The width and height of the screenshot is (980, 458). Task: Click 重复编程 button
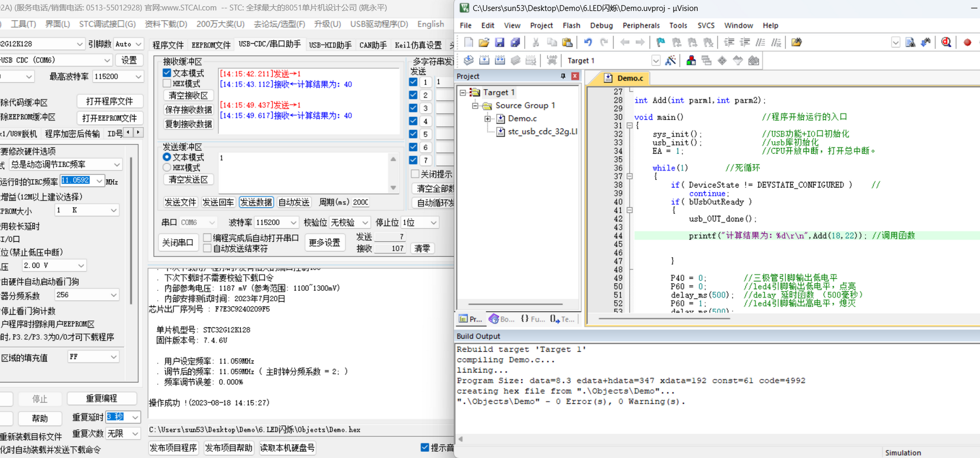point(102,399)
